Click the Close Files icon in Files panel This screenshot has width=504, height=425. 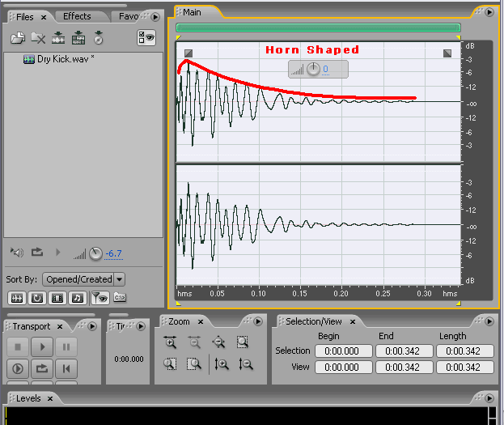[38, 38]
